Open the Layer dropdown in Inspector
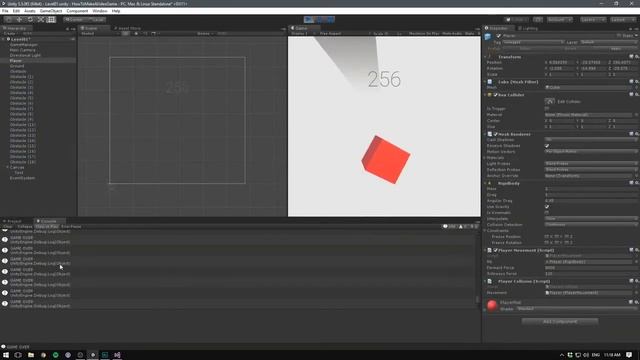The height and width of the screenshot is (360, 640). [x=608, y=42]
